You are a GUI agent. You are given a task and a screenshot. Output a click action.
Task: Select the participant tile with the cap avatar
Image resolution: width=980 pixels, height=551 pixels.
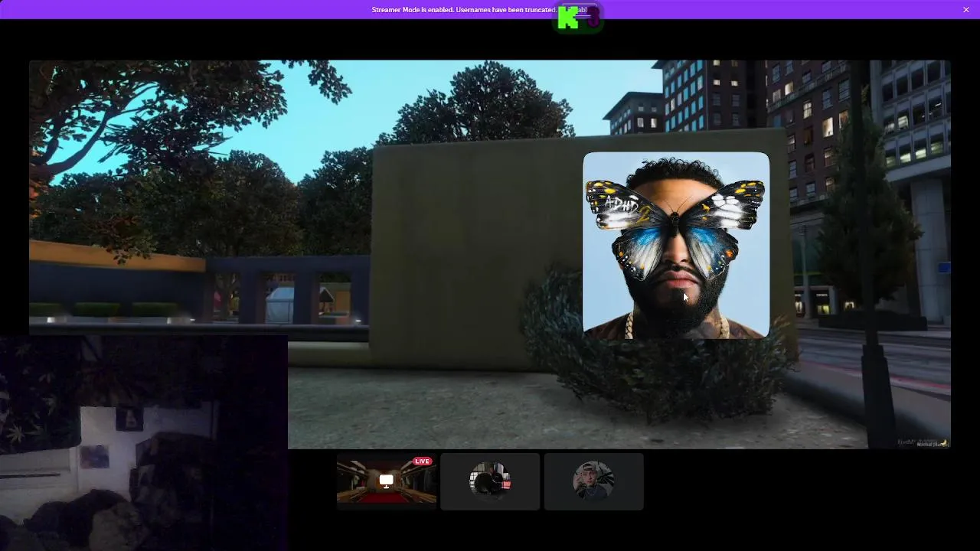(x=593, y=481)
